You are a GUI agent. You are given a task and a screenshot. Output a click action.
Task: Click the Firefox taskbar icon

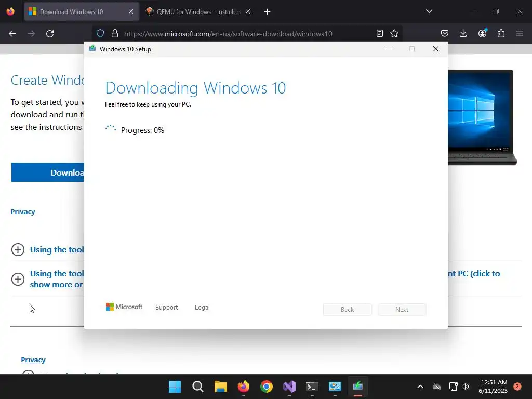[243, 387]
